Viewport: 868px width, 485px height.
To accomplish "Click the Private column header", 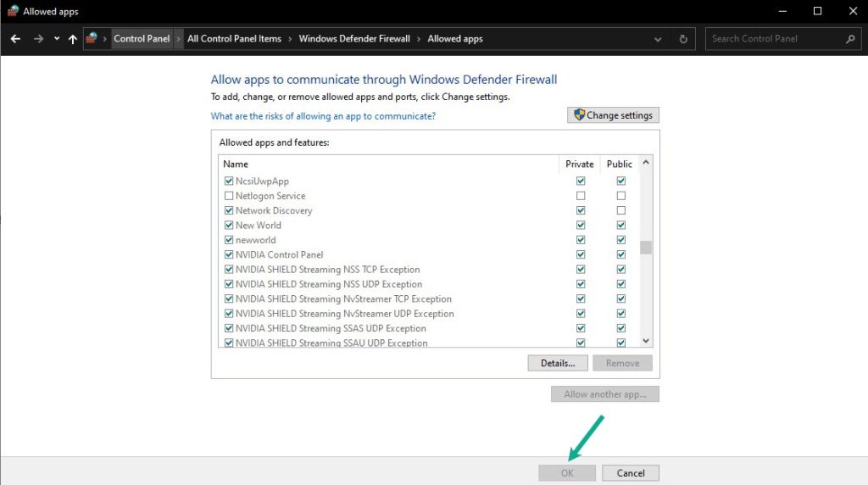I will coord(580,164).
